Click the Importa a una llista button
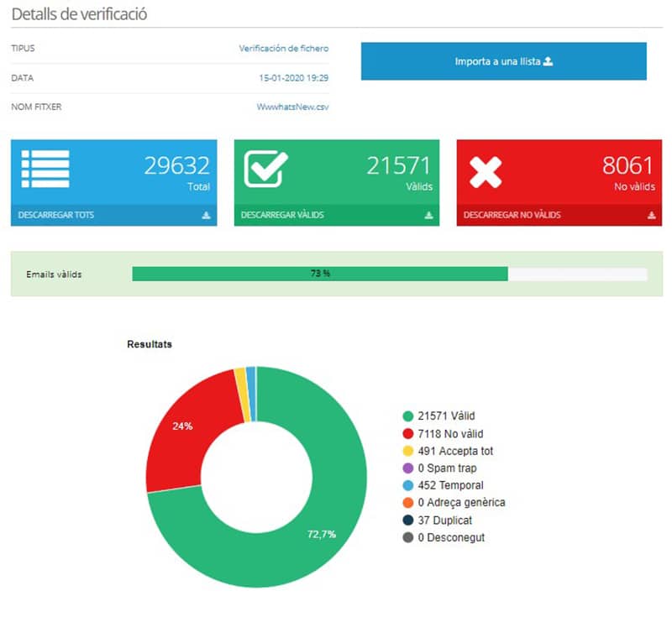 503,61
